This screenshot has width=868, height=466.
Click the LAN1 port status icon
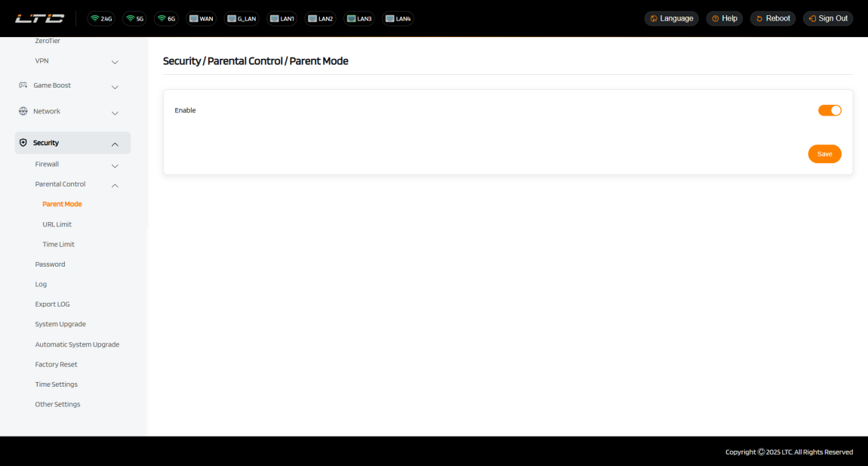pyautogui.click(x=282, y=19)
